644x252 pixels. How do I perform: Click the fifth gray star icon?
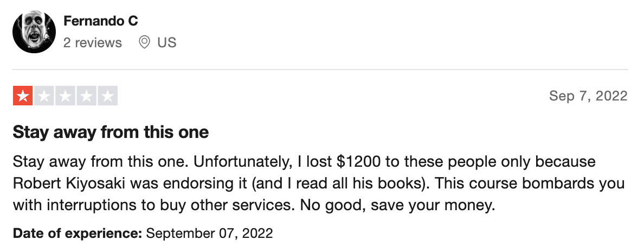108,96
